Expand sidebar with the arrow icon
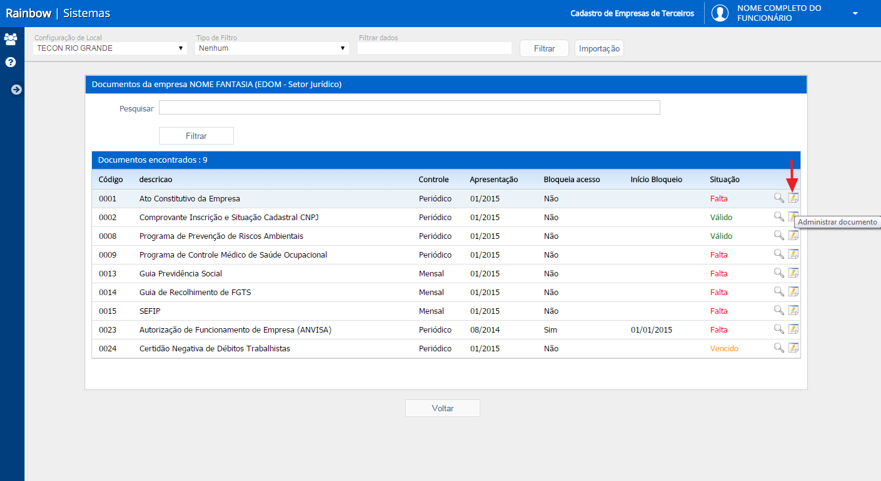The width and height of the screenshot is (881, 481). pyautogui.click(x=16, y=89)
